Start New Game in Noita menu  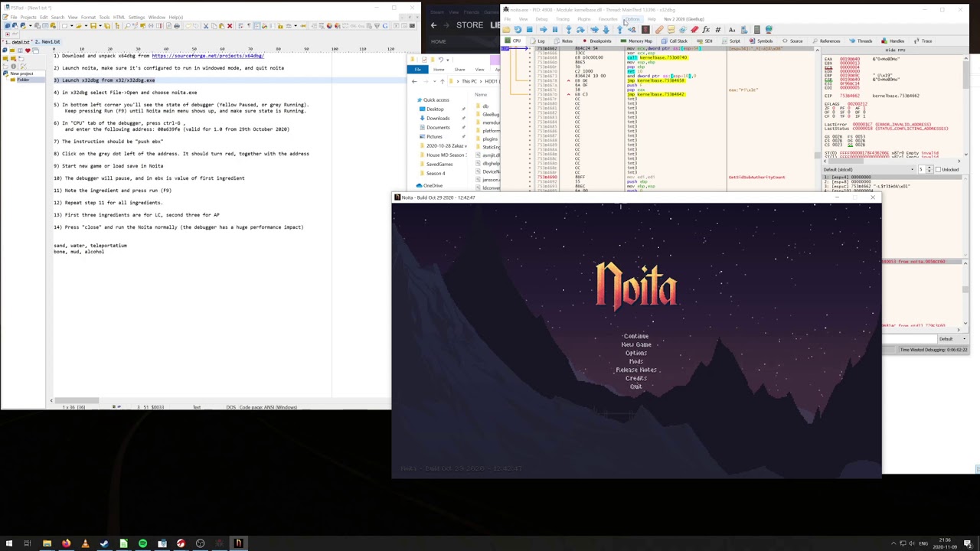tap(636, 344)
